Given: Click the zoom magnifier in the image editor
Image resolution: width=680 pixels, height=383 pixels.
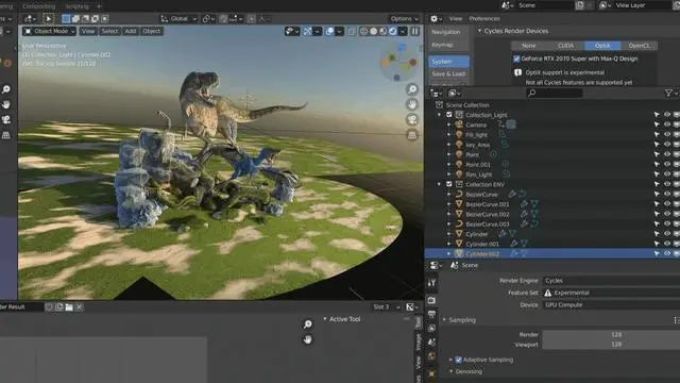Looking at the screenshot, I should 307,324.
